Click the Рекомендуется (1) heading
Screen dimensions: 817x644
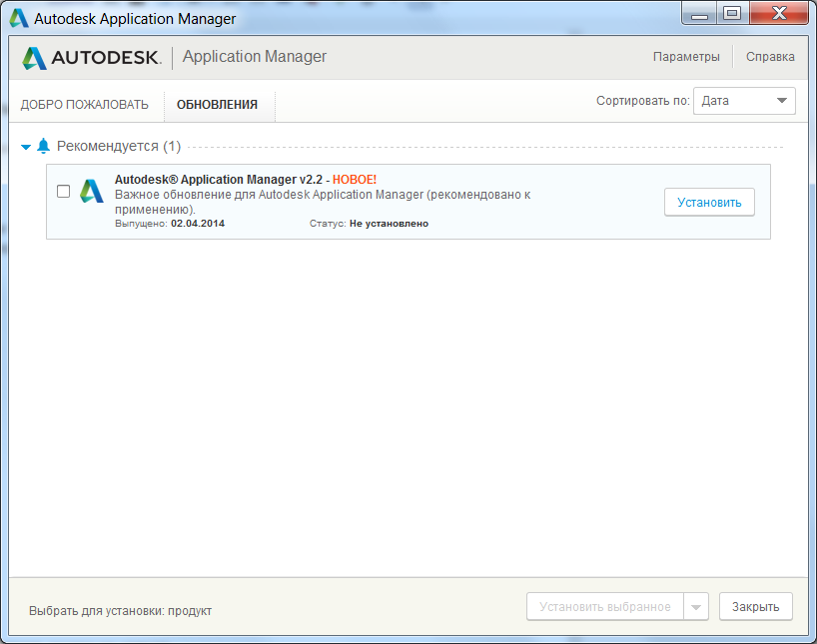coord(119,147)
